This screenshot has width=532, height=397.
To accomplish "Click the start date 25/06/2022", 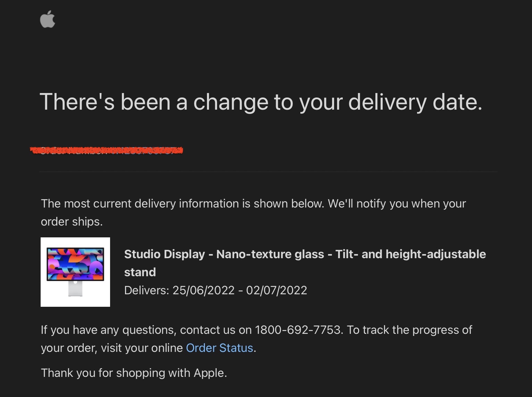I will click(203, 290).
